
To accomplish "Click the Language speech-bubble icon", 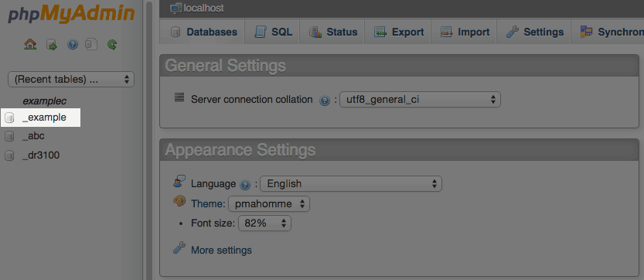I will coord(179,181).
